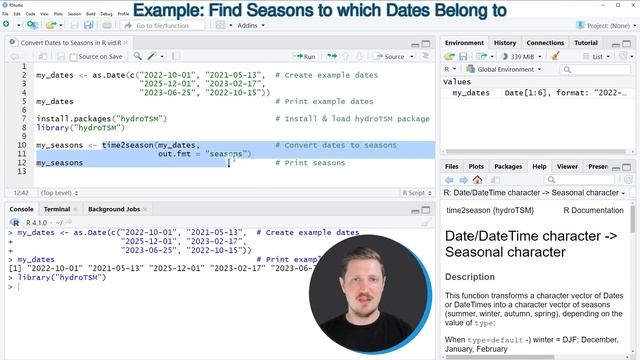640x360 pixels.
Task: Open the Global Environment dropdown
Action: (504, 69)
